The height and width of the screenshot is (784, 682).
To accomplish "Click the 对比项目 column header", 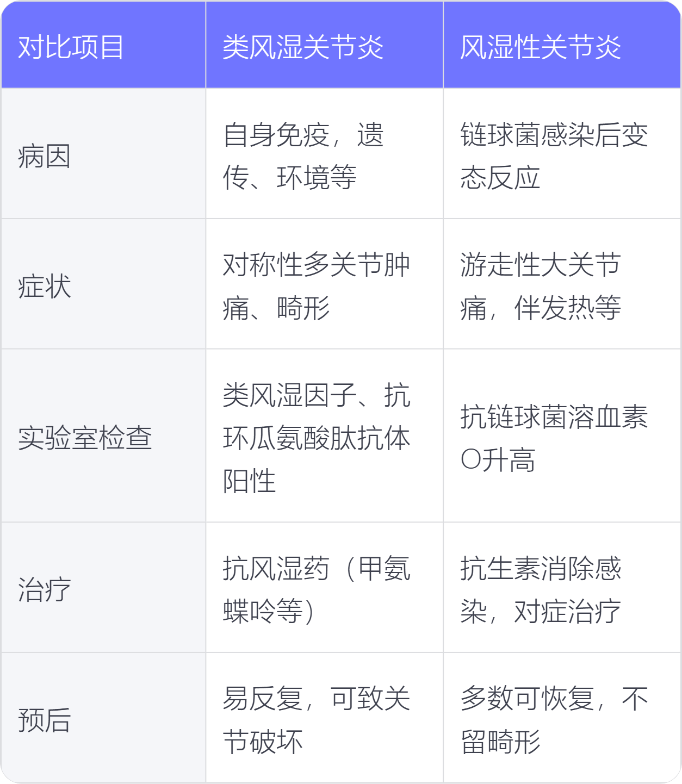I will tap(71, 47).
